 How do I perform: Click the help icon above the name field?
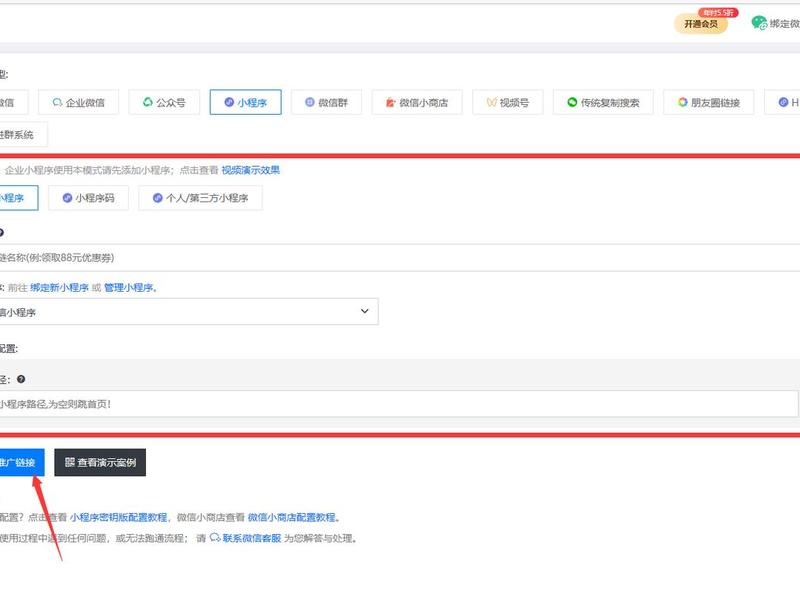point(1,233)
